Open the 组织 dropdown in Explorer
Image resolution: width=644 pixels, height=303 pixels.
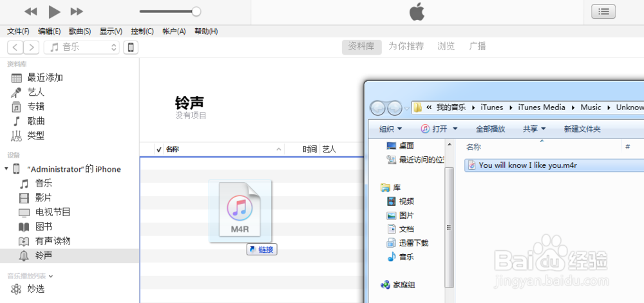[x=390, y=129]
